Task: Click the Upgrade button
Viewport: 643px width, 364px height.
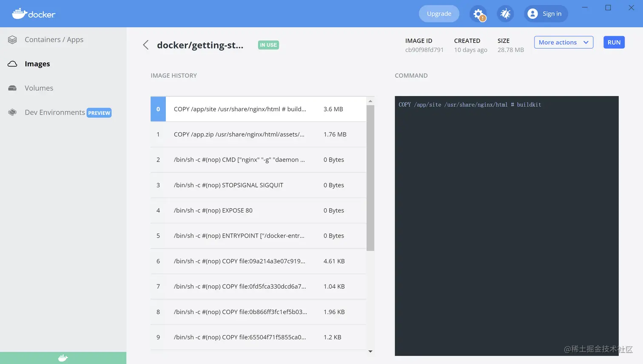Action: pos(439,14)
